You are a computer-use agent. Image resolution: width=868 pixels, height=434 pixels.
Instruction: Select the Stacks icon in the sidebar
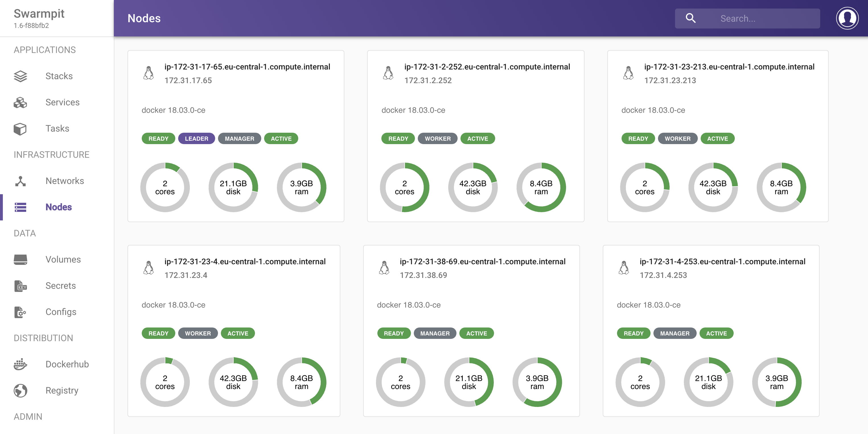point(20,76)
